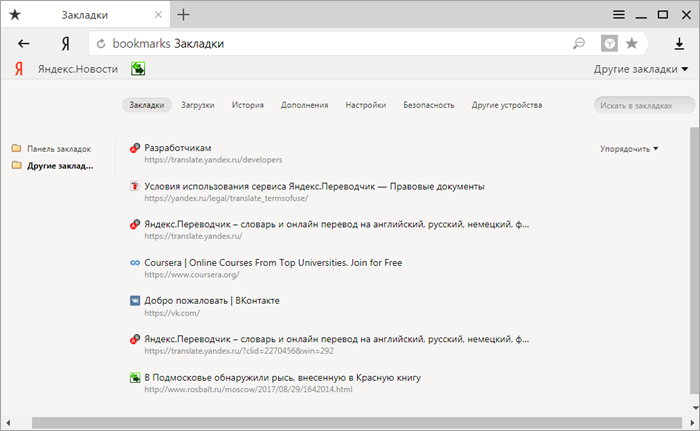Image resolution: width=700 pixels, height=431 pixels.
Task: Switch to the Настройки tab
Action: (366, 105)
